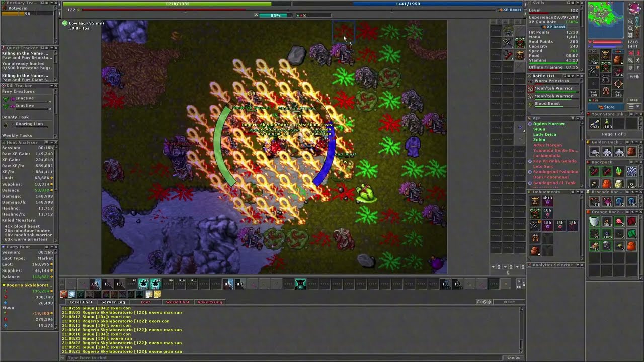Screen dimensions: 644x362
Task: Click the XP Boost icon on top bar
Action: tap(509, 10)
